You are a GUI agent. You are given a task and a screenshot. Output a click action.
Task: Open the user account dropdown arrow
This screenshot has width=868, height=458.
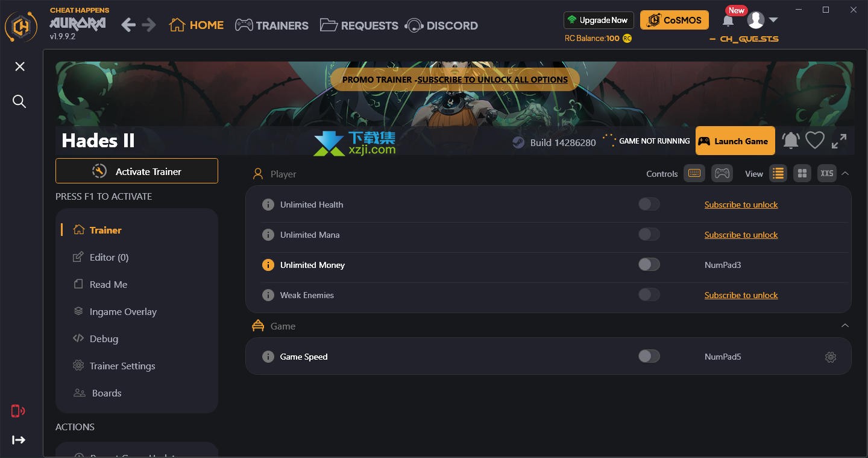click(x=773, y=21)
